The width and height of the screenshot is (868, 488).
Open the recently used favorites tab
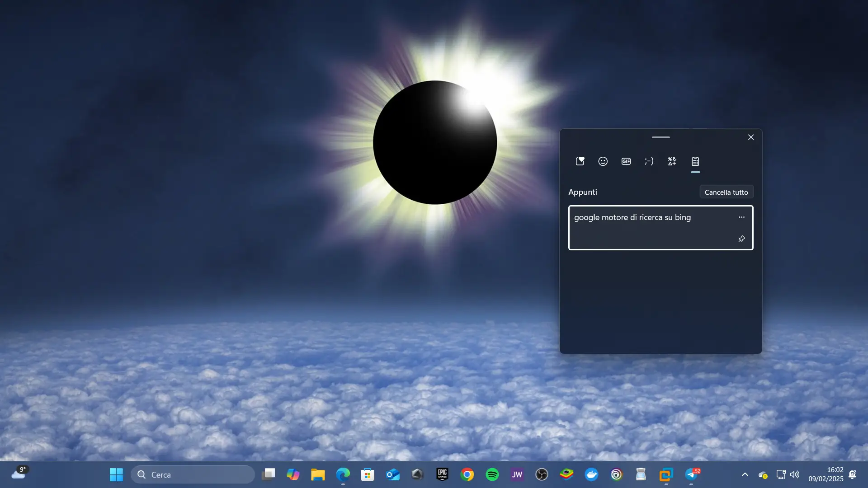coord(580,161)
